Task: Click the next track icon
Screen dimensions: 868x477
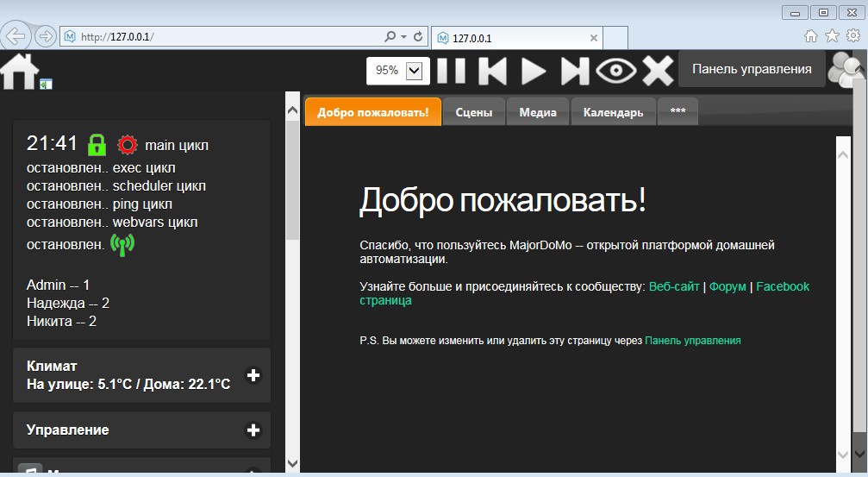Action: click(574, 71)
